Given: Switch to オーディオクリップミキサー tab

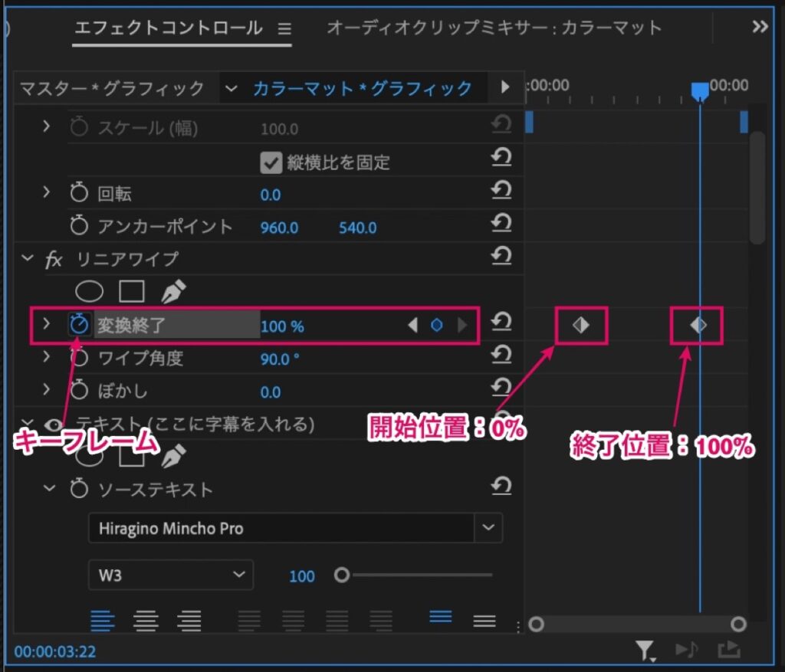Looking at the screenshot, I should point(494,28).
